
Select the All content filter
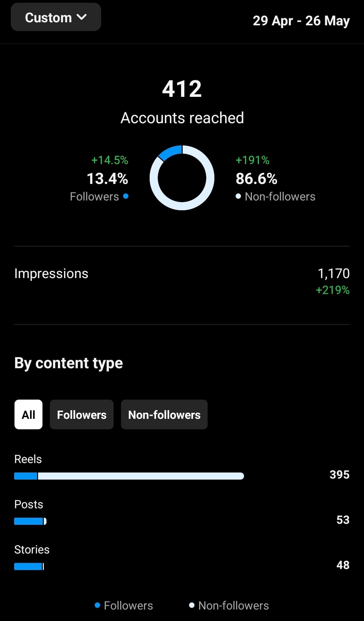coord(28,414)
